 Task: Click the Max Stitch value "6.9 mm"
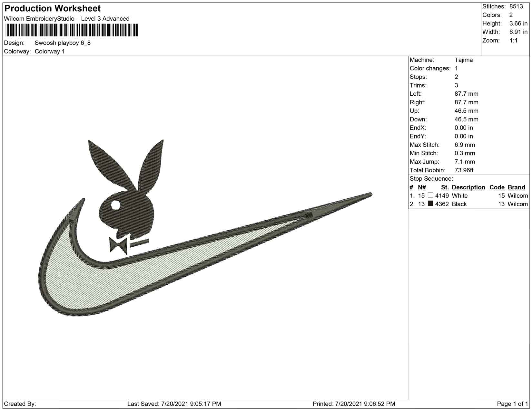(465, 145)
